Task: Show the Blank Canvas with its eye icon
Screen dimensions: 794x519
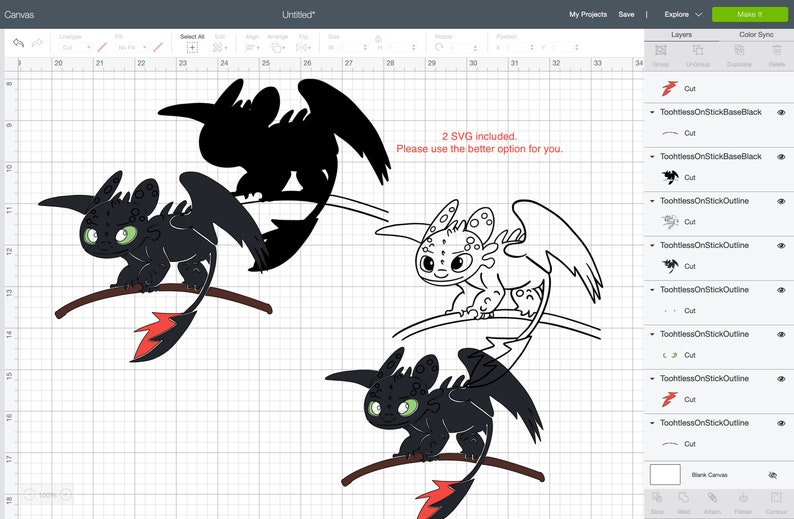Action: pos(772,475)
